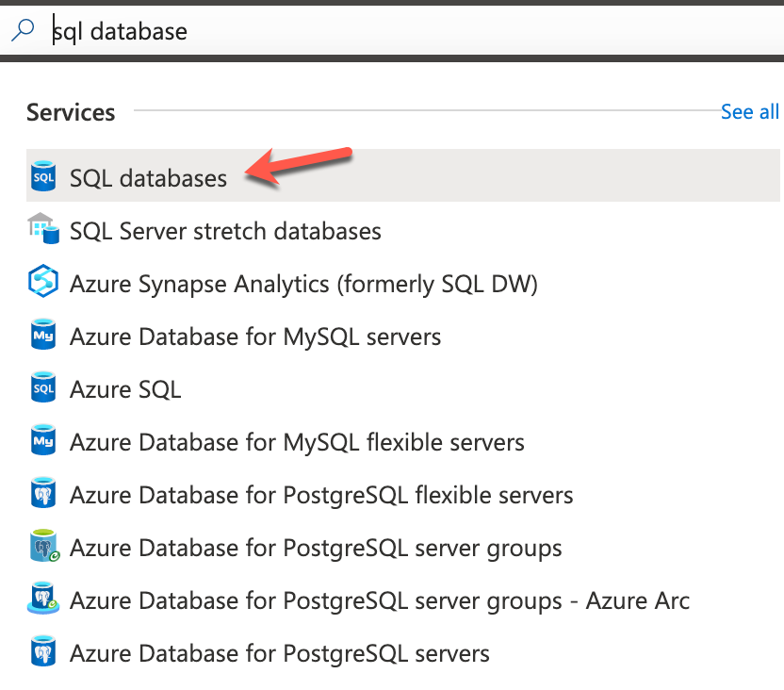Pick the Azure SQL result entry

pos(125,388)
